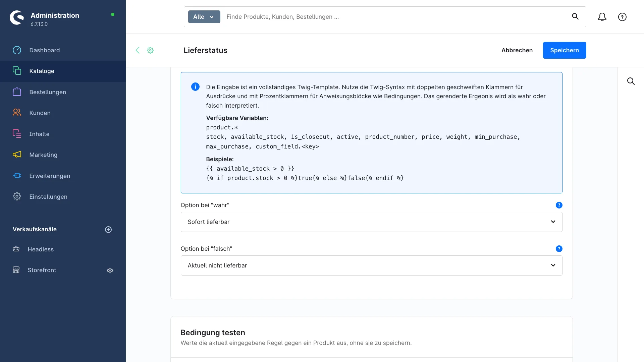Click the green settings gear next to Lieferstatus
This screenshot has width=644, height=362.
click(150, 50)
